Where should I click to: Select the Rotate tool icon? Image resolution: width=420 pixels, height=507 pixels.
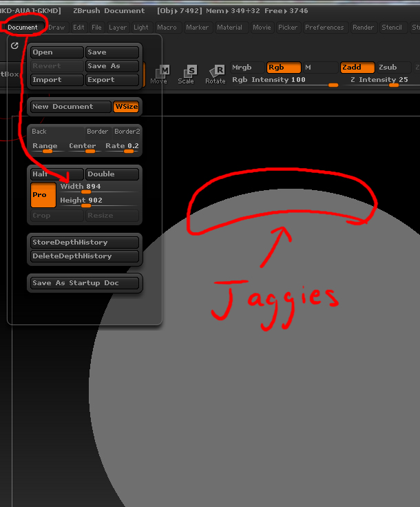[x=216, y=74]
